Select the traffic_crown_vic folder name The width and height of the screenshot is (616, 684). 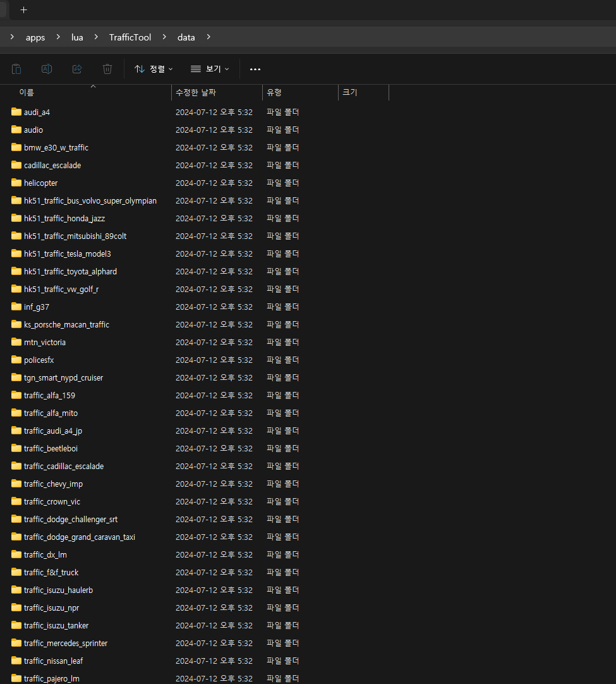[x=52, y=502]
